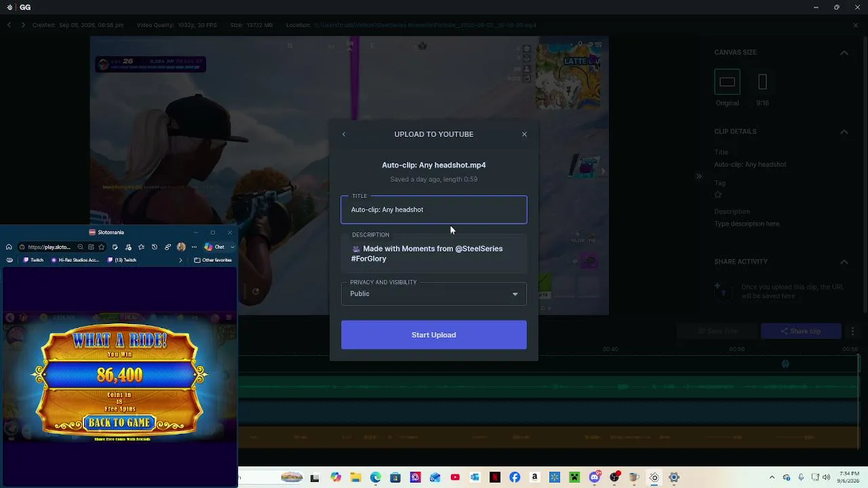Open Discord from the taskbar
Viewport: 868px width, 488px height.
pyautogui.click(x=595, y=478)
